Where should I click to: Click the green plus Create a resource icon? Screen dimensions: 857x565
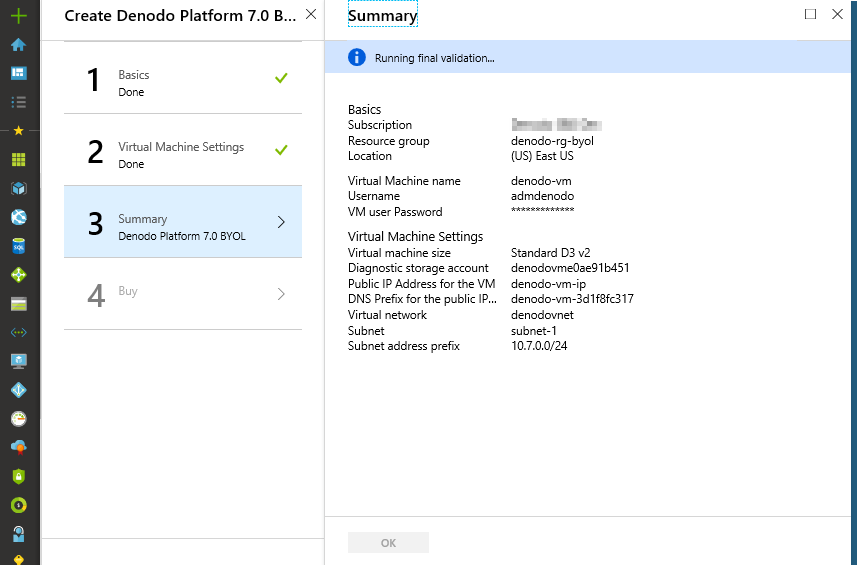(19, 16)
